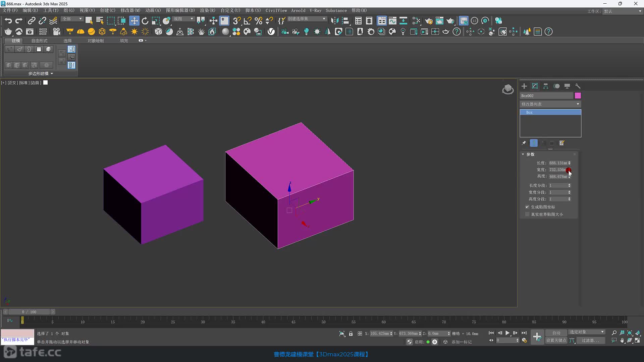Open Render Setup teapot with gear
Screen dimensions: 644x362
(x=429, y=21)
